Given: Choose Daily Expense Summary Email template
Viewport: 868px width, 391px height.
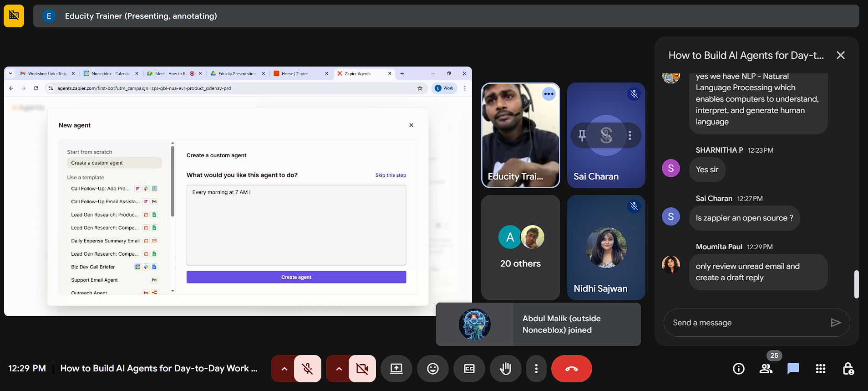Looking at the screenshot, I should (x=114, y=241).
